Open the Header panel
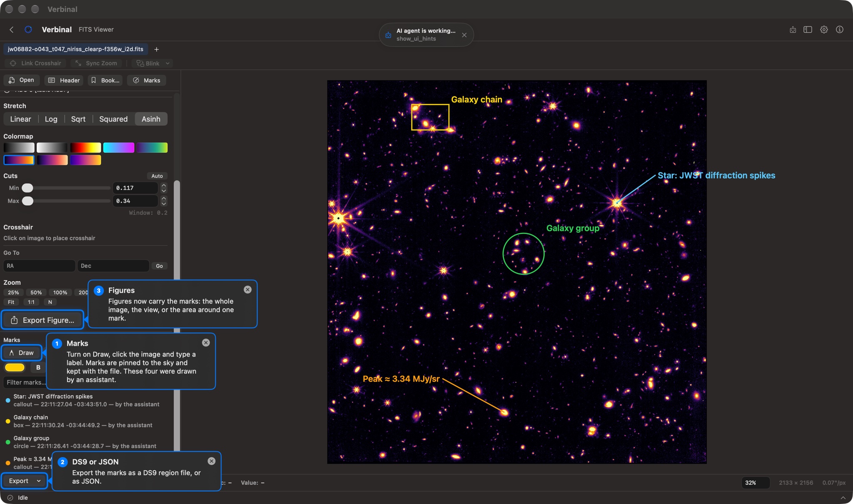 (x=64, y=80)
